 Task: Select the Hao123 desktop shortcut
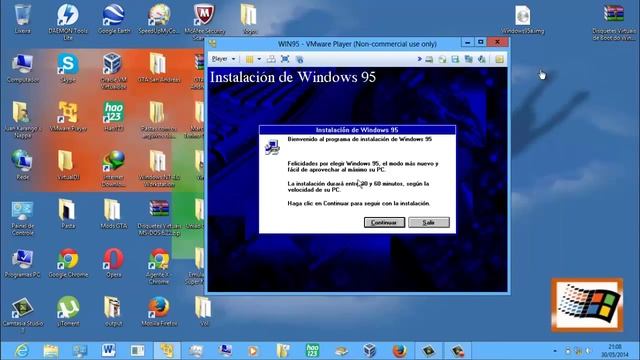point(113,117)
